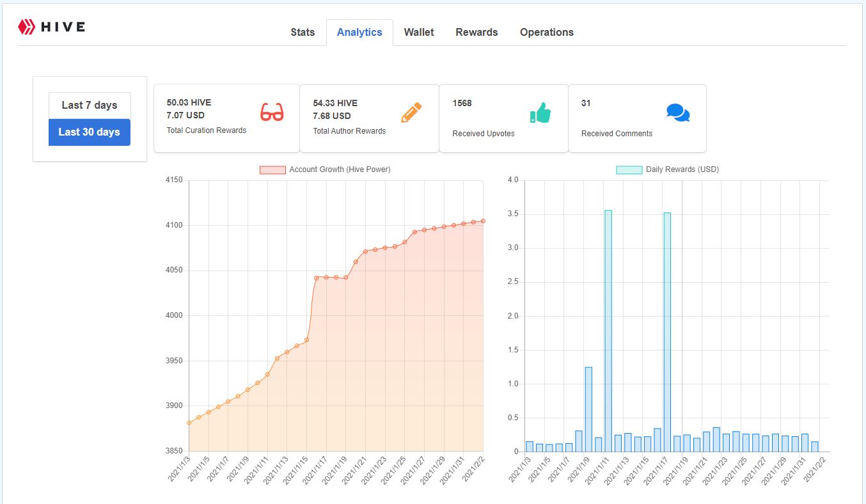866x504 pixels.
Task: Go to the Operations tab
Action: [x=547, y=32]
